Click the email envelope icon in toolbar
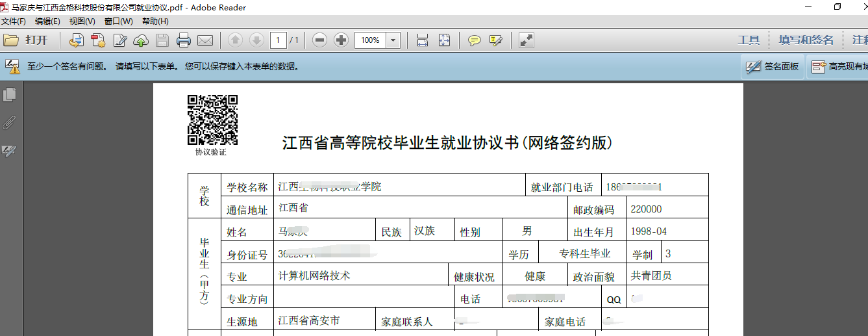The width and height of the screenshot is (868, 336). pyautogui.click(x=205, y=40)
